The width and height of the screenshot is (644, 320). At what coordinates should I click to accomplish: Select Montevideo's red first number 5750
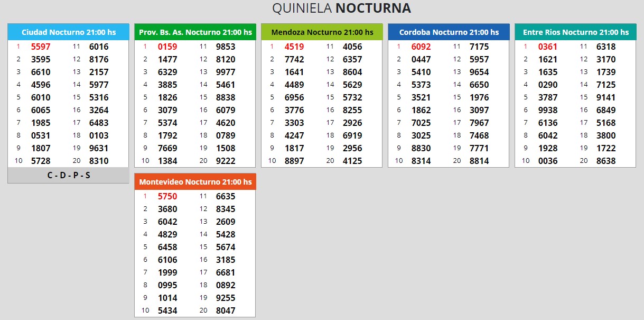coord(167,196)
